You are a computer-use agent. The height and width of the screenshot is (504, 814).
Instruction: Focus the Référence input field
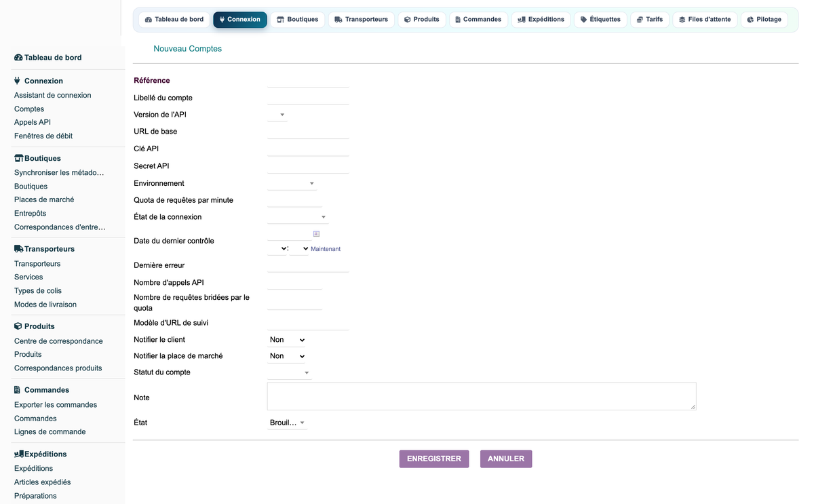point(308,81)
